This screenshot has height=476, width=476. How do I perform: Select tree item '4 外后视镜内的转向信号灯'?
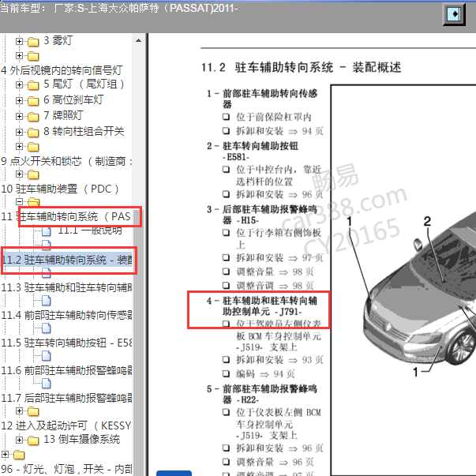[x=62, y=70]
